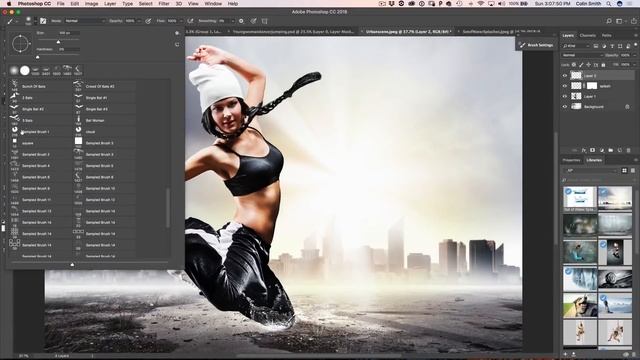Image resolution: width=640 pixels, height=360 pixels.
Task: Hide the Layer 2 layer
Action: point(565,76)
